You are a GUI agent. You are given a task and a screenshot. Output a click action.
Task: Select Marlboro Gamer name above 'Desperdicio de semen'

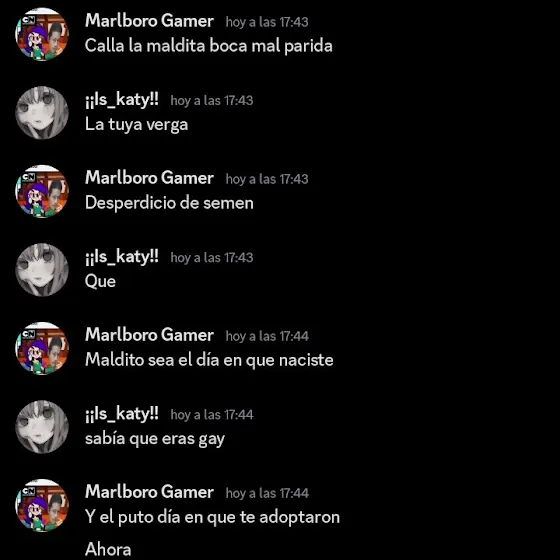tap(149, 178)
